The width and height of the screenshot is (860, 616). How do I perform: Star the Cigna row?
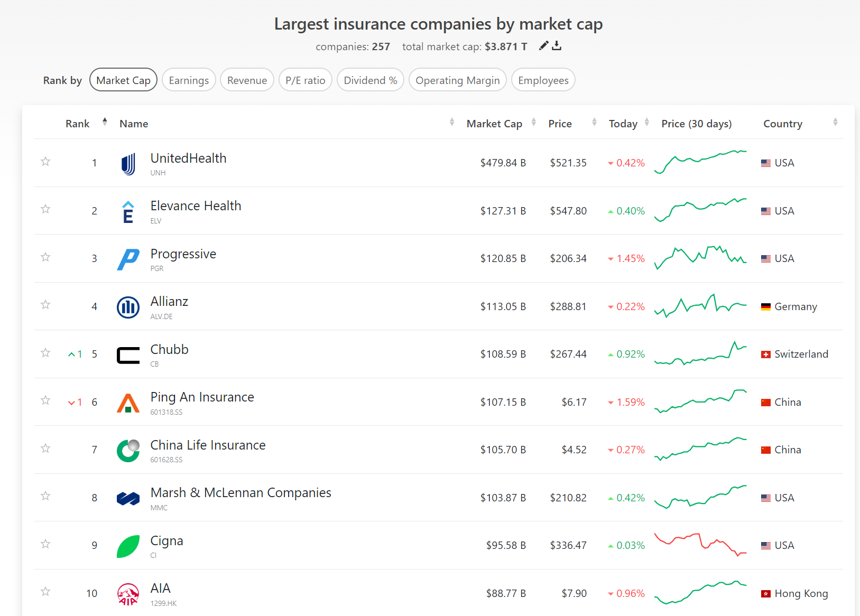[x=45, y=544]
